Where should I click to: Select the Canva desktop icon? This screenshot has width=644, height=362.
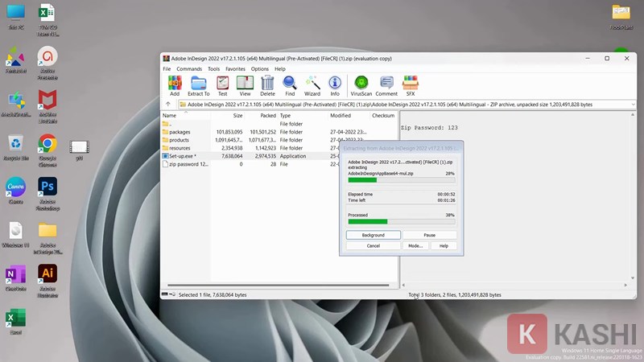pyautogui.click(x=16, y=191)
